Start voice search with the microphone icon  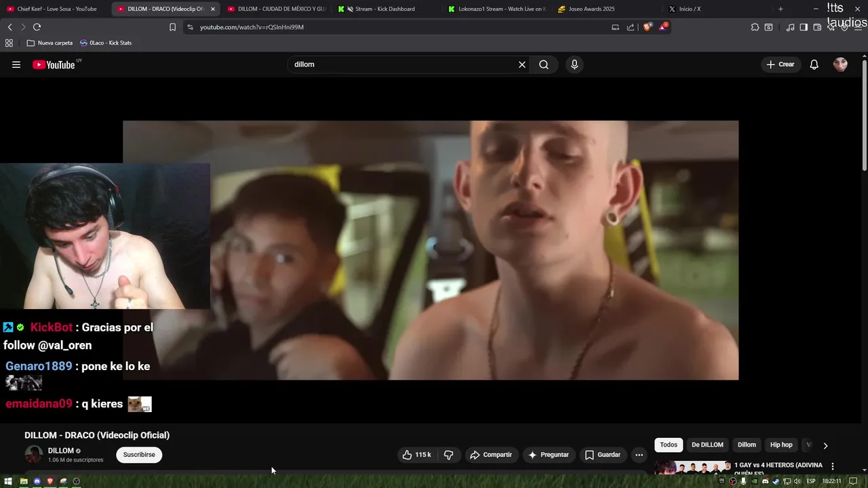pos(574,64)
